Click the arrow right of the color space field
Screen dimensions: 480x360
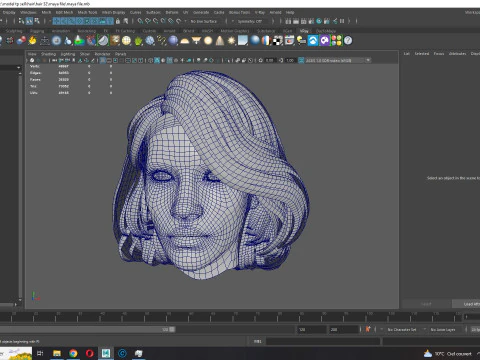[x=368, y=60]
